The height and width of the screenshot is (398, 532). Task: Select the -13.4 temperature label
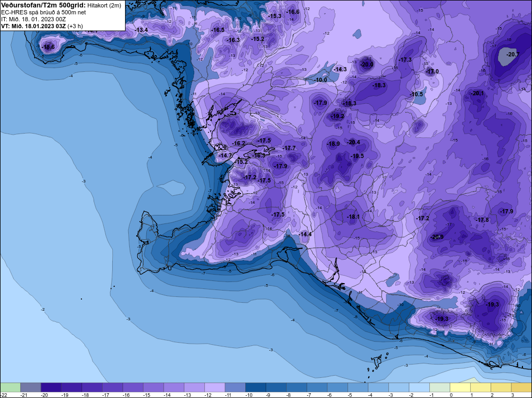pos(142,30)
